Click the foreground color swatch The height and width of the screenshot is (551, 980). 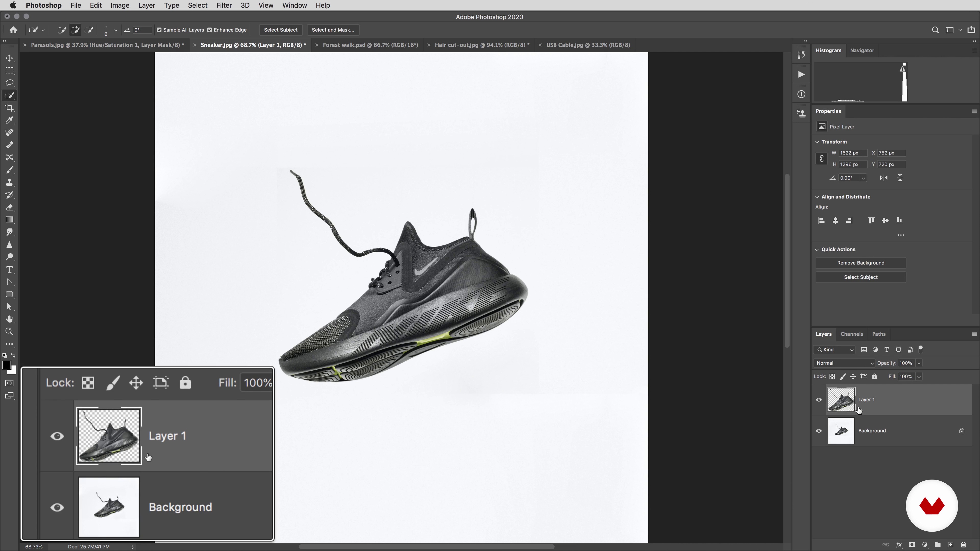coord(6,365)
